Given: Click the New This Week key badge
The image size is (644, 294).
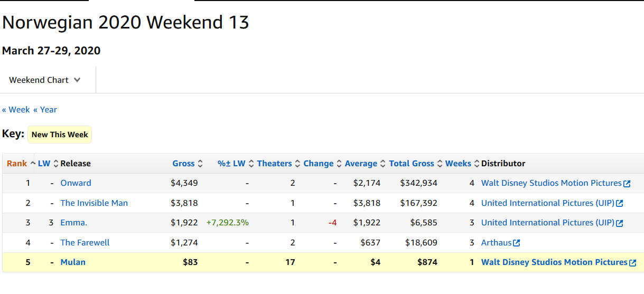Looking at the screenshot, I should pos(60,135).
